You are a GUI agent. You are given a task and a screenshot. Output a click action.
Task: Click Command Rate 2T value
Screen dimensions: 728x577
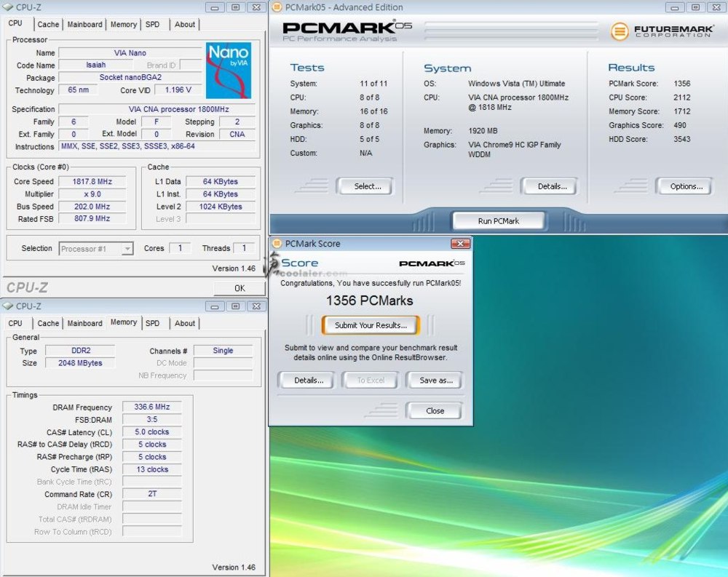click(x=152, y=494)
